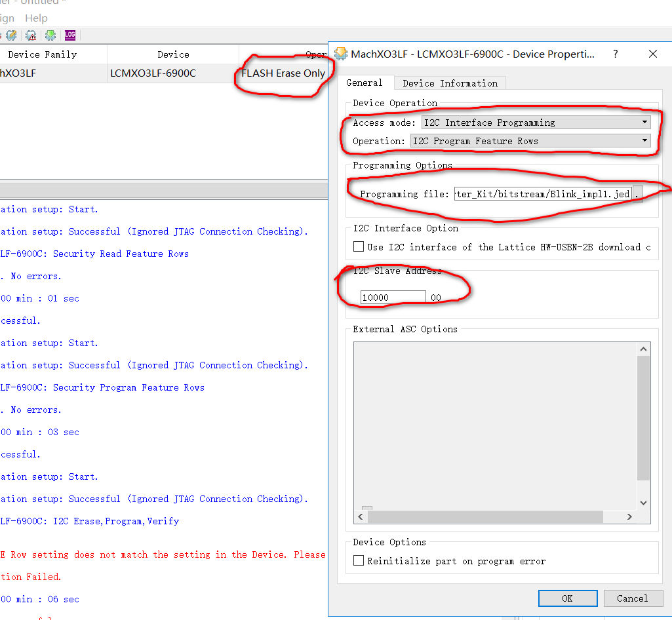672x620 pixels.
Task: Click the dialog's question mark help icon
Action: 615,54
